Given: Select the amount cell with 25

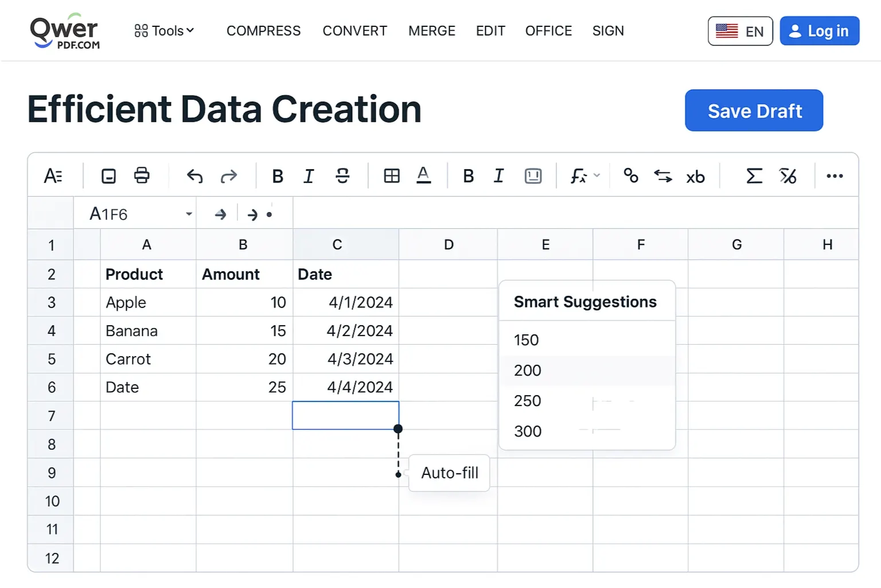Looking at the screenshot, I should (x=244, y=387).
